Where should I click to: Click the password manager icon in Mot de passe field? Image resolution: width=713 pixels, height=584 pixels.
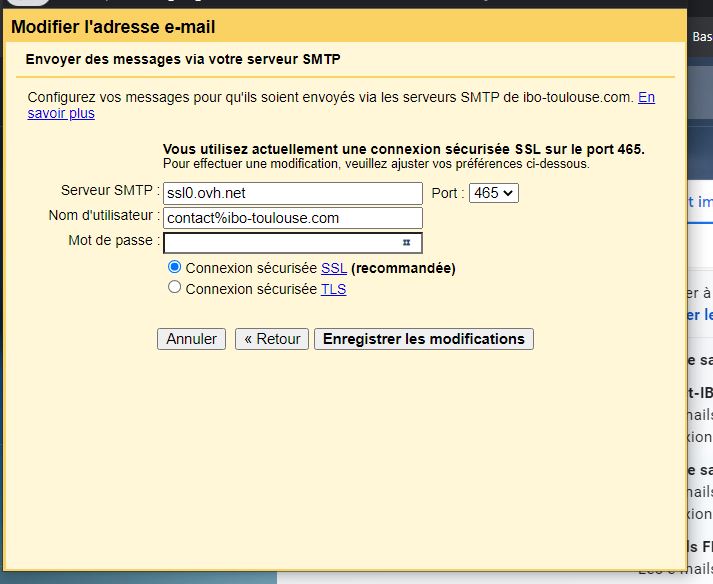[407, 243]
